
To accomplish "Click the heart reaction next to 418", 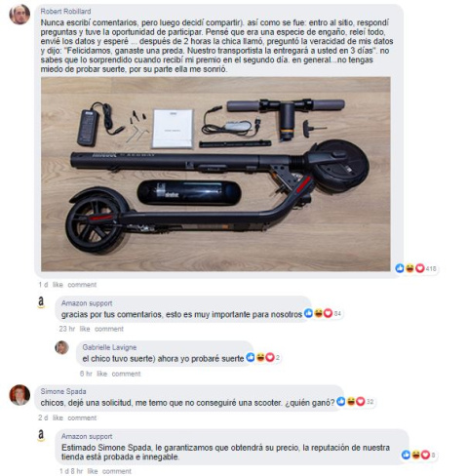I will tap(420, 268).
